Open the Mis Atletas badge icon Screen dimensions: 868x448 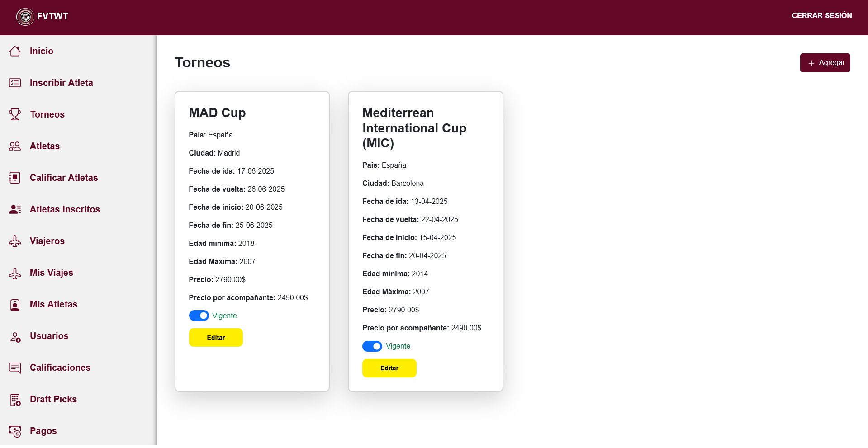[15, 305]
